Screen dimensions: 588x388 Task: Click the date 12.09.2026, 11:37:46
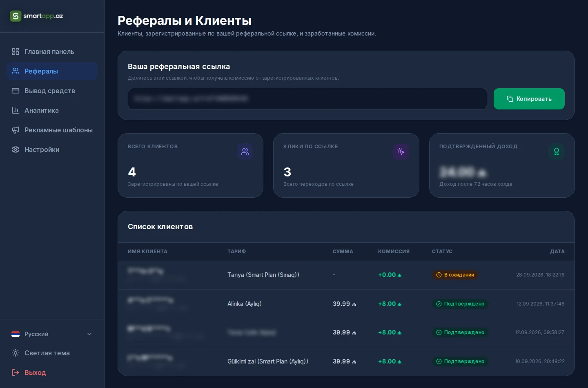click(x=540, y=304)
